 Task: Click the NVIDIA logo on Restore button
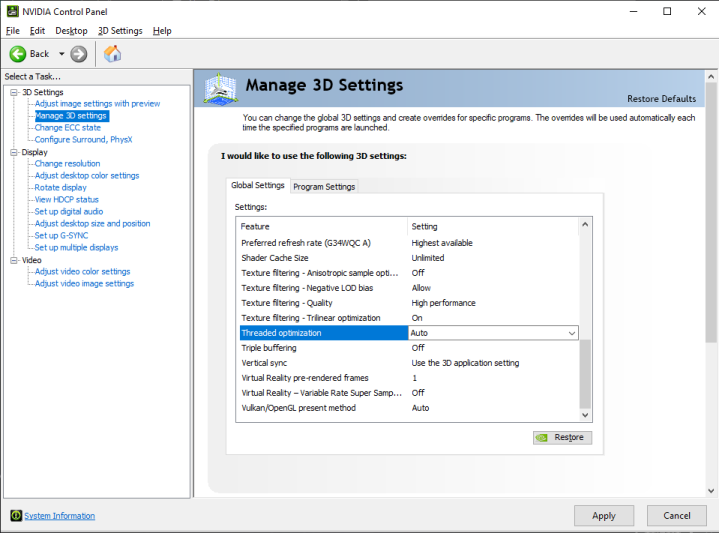(541, 438)
